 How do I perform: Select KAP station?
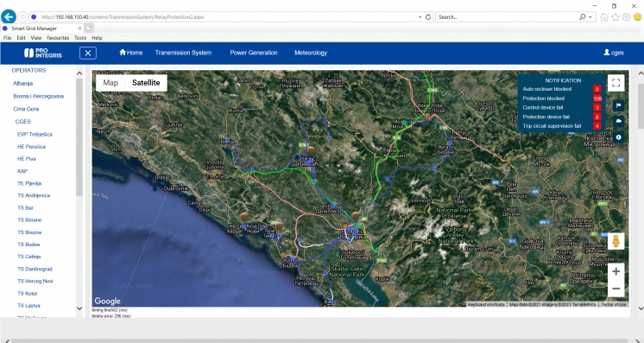pyautogui.click(x=22, y=171)
